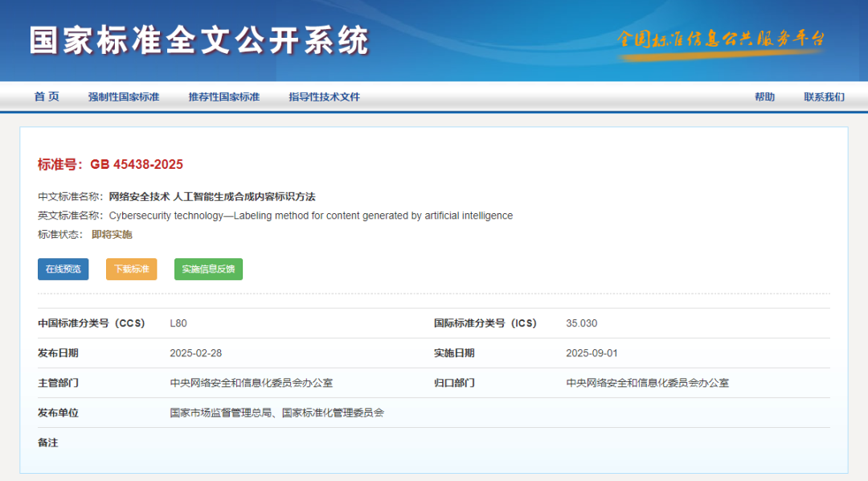This screenshot has width=868, height=481.
Task: Click the 主管部门 label
Action: [58, 383]
